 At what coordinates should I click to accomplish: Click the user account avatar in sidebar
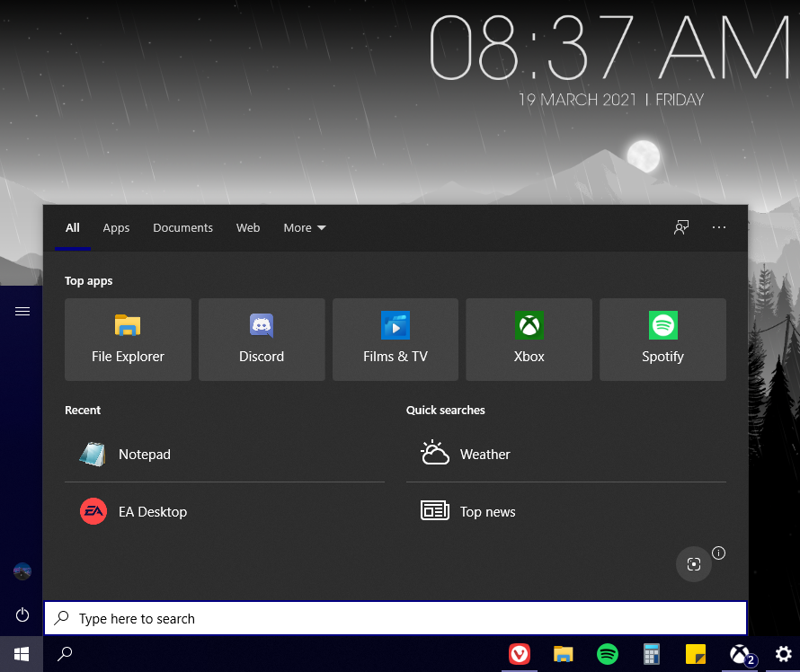(x=22, y=571)
